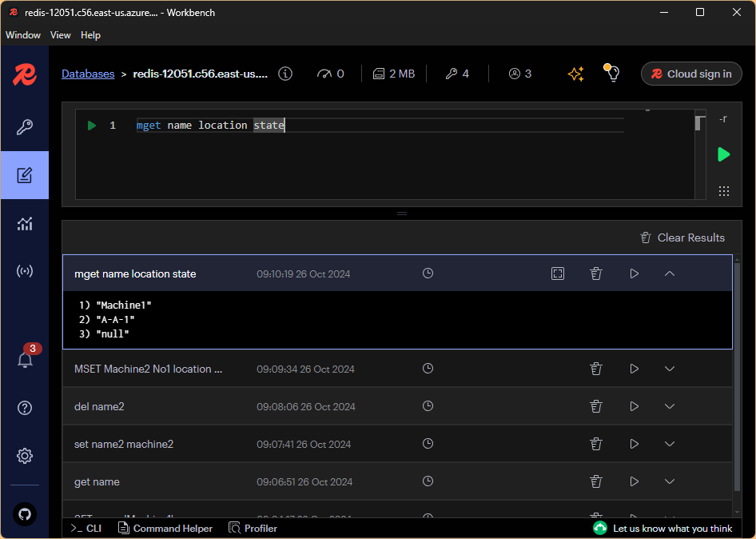Re-run the mget name location state command
The width and height of the screenshot is (756, 539).
(634, 273)
